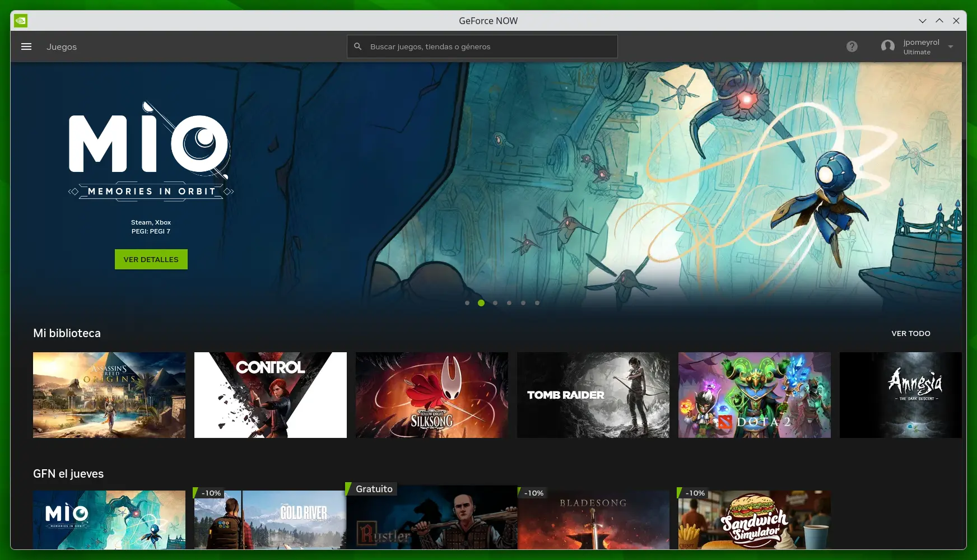The image size is (977, 560).
Task: Select the last carousel dot
Action: 537,303
